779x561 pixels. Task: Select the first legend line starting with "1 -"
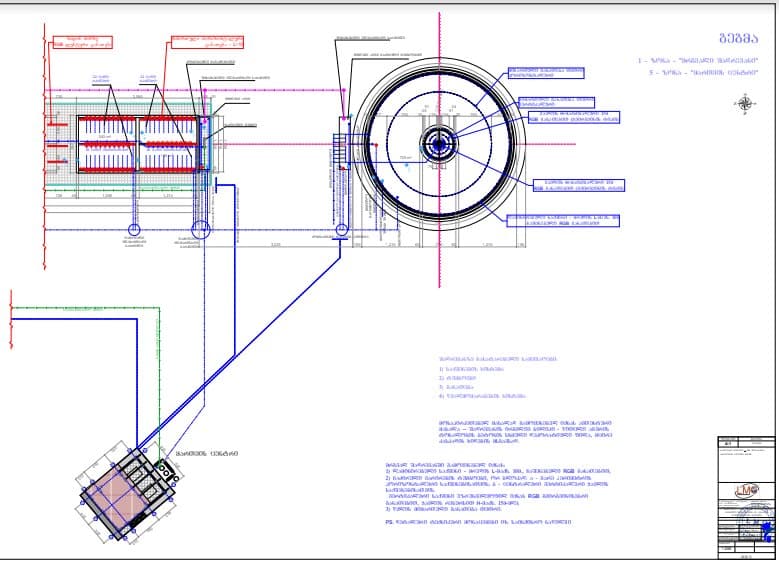698,61
